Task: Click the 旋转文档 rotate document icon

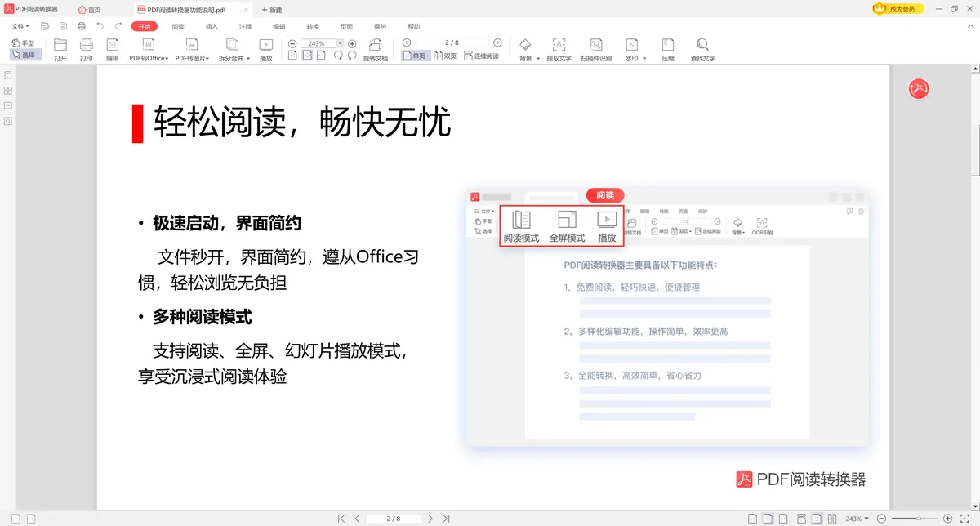Action: click(x=376, y=50)
